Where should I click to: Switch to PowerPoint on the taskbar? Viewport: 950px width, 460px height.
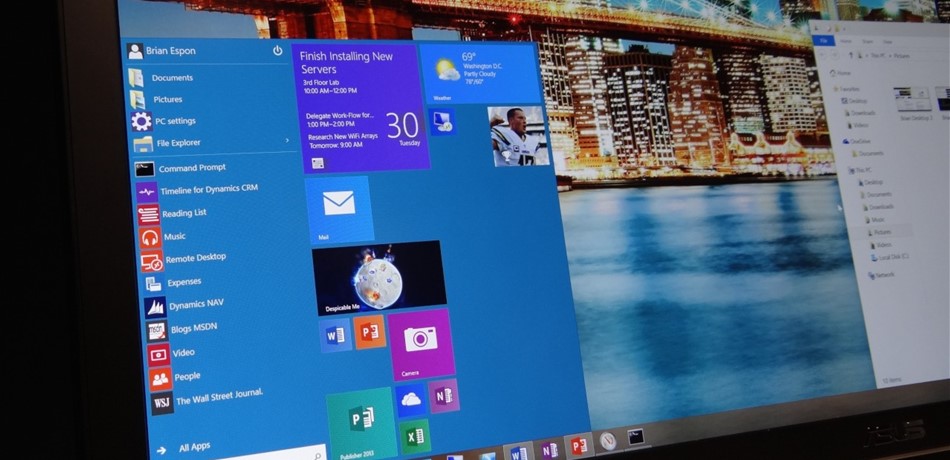point(579,446)
